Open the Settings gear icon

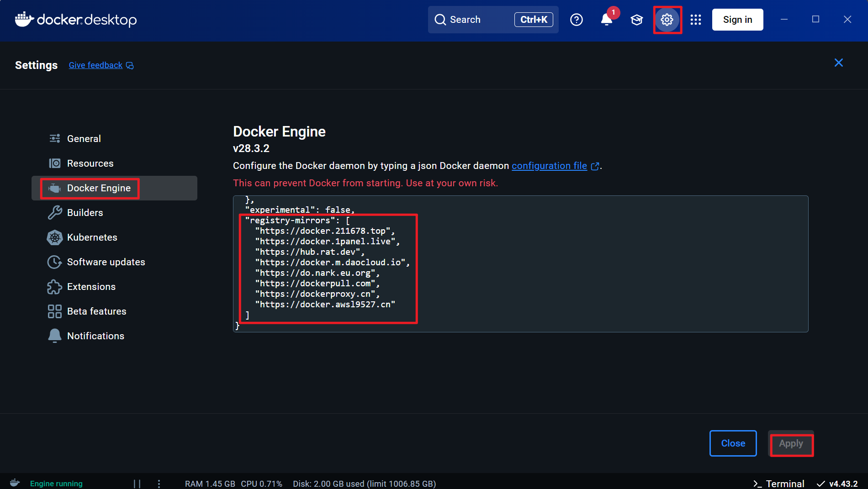point(667,20)
